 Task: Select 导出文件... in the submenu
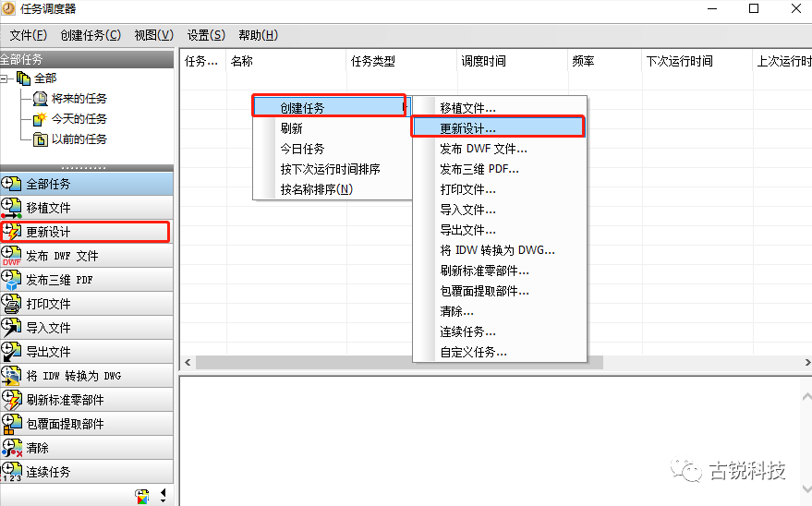tap(500, 230)
